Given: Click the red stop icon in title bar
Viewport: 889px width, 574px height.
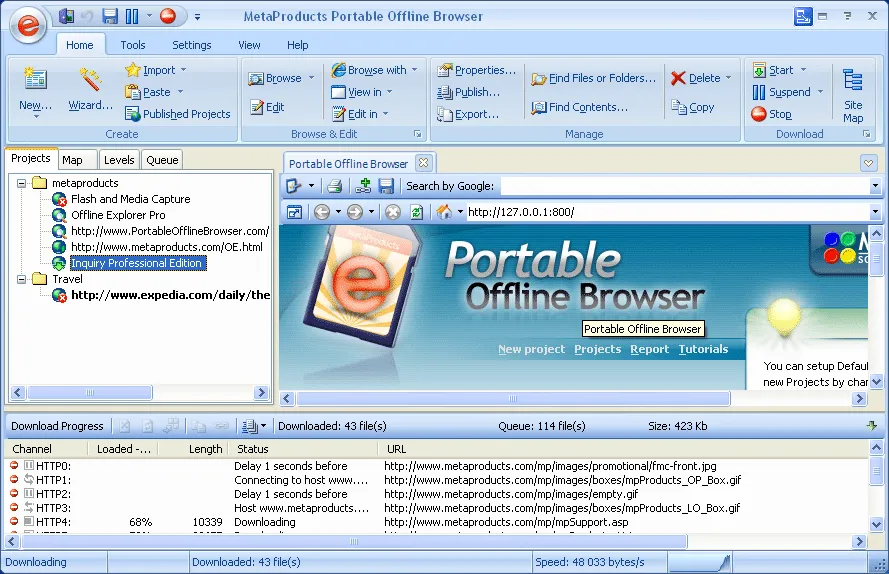Looking at the screenshot, I should coord(168,16).
